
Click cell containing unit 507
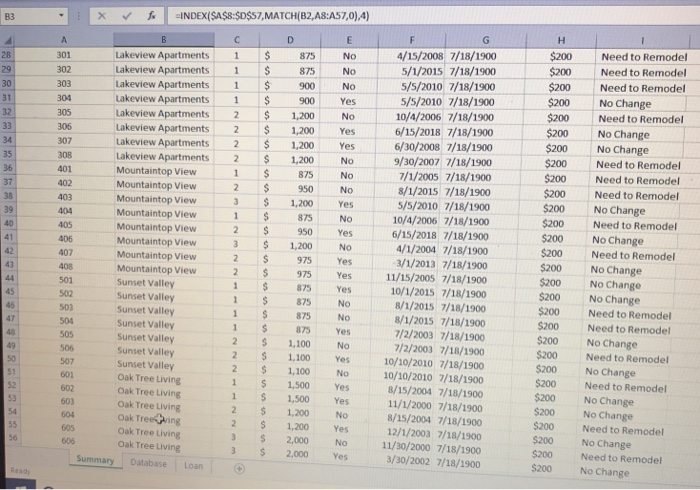[x=67, y=361]
